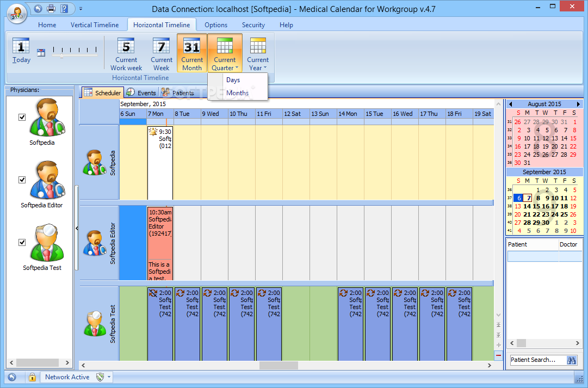Click the Softpedia Editor physician avatar in list
Screen dimensions: 588x388
47,180
